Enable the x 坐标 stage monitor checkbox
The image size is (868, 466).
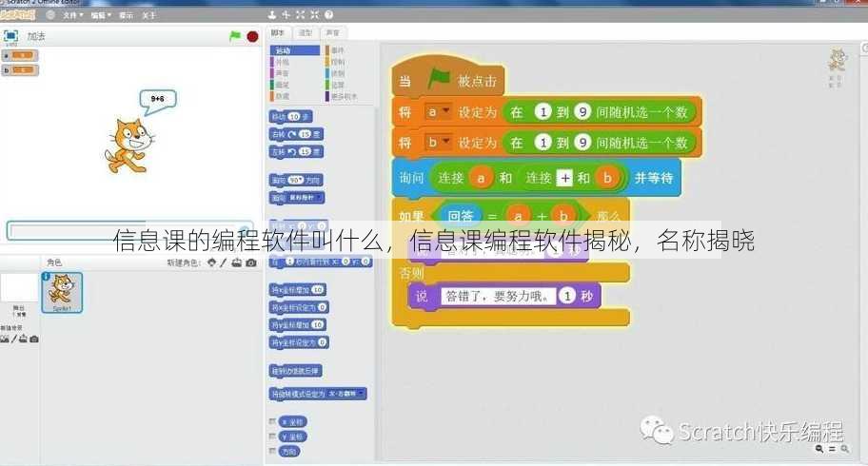(272, 421)
